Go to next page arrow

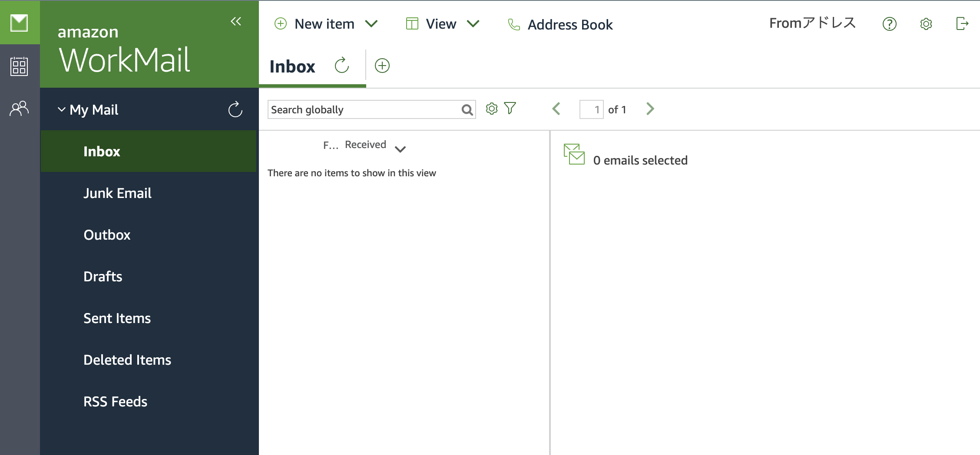pos(650,109)
